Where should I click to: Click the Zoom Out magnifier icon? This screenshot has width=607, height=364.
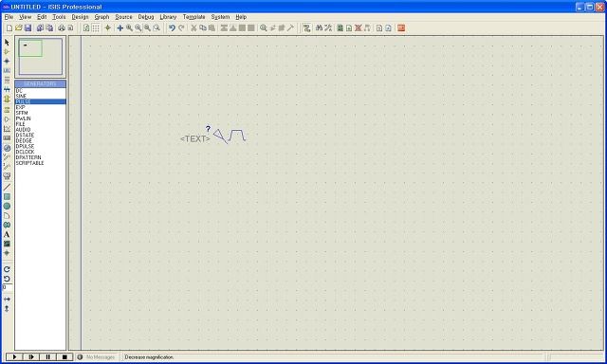(x=138, y=27)
